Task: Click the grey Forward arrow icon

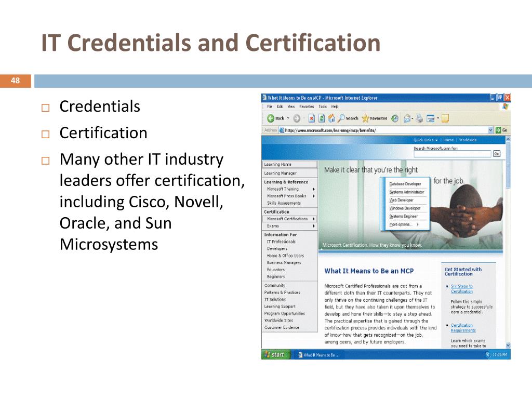Action: (297, 118)
